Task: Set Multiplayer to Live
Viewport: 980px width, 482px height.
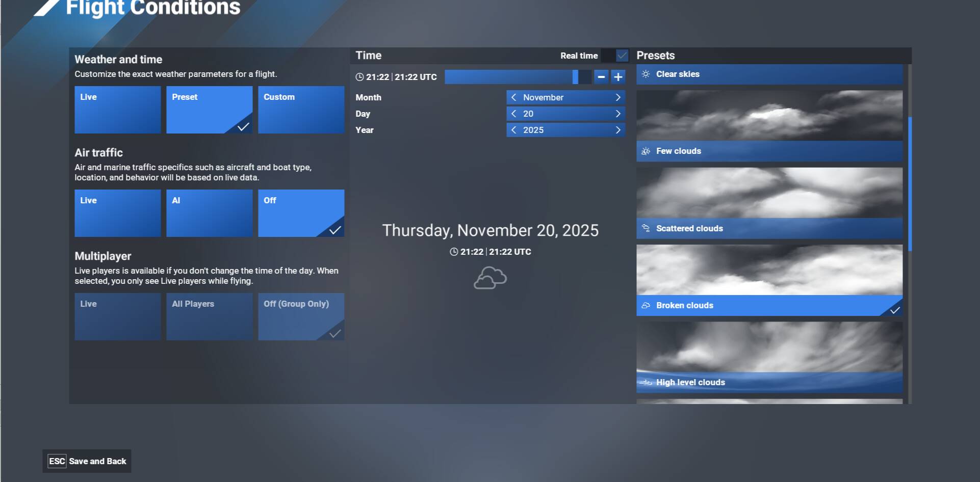Action: coord(118,316)
